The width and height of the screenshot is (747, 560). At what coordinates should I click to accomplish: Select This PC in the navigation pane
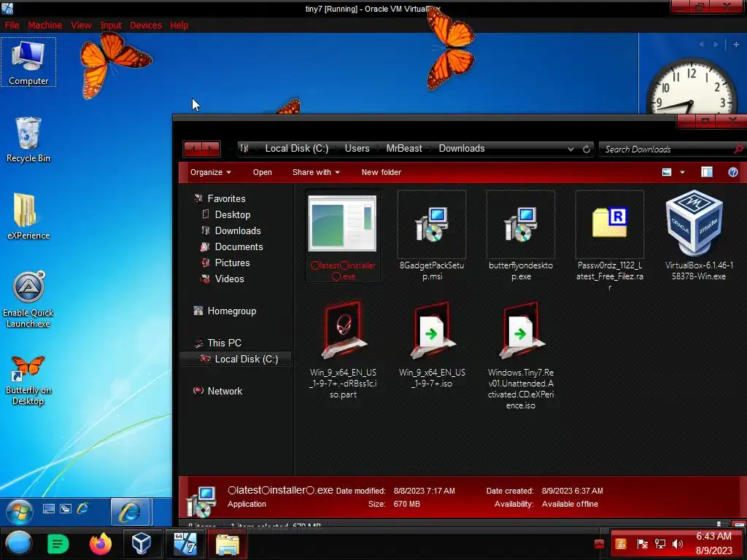tap(224, 343)
